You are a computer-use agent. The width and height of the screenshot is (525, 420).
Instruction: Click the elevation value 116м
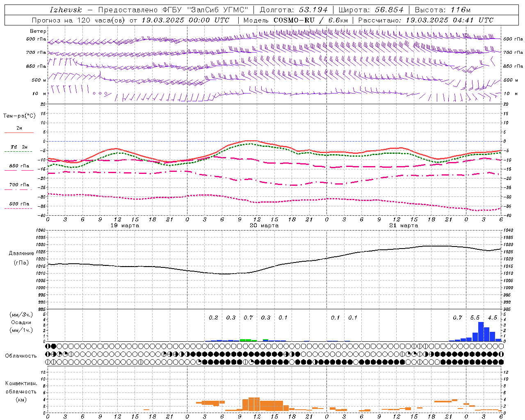click(x=461, y=10)
